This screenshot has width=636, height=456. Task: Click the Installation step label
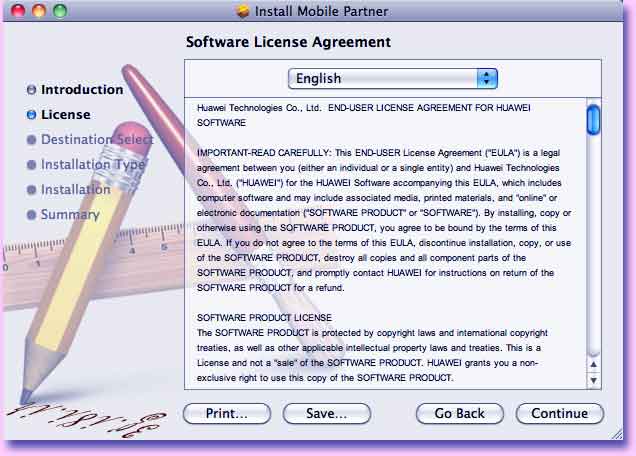[x=75, y=189]
